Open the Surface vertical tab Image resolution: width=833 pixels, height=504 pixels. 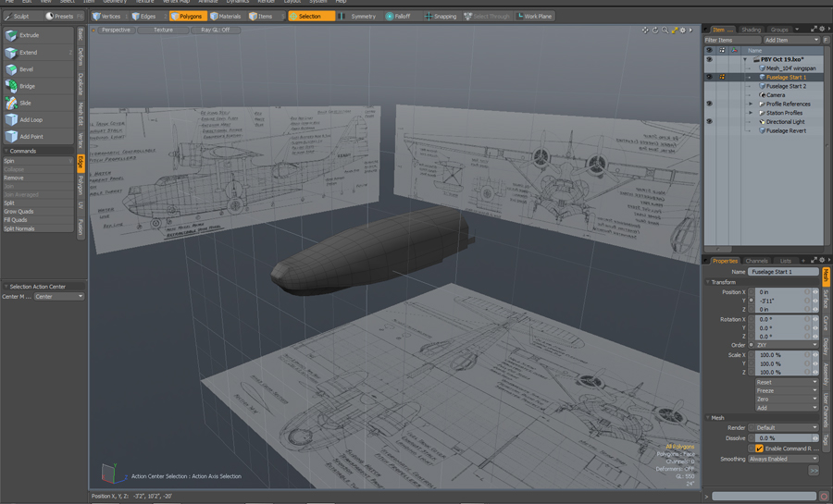pyautogui.click(x=826, y=299)
